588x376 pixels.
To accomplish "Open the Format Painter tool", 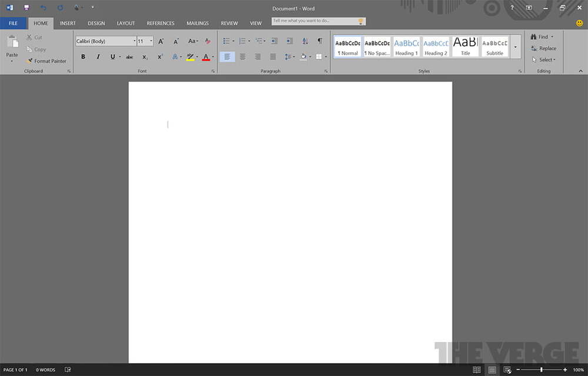I will pos(47,61).
